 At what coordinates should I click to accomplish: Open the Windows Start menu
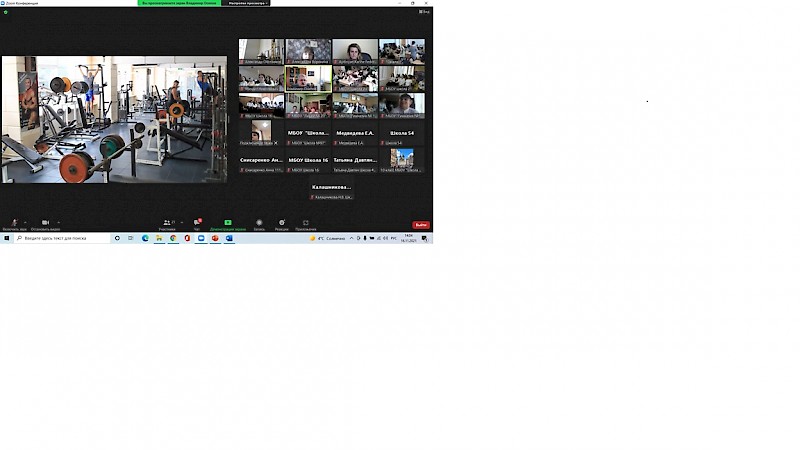6,238
